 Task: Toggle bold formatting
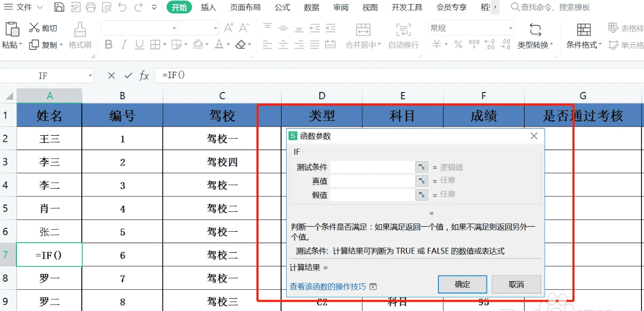(x=109, y=45)
